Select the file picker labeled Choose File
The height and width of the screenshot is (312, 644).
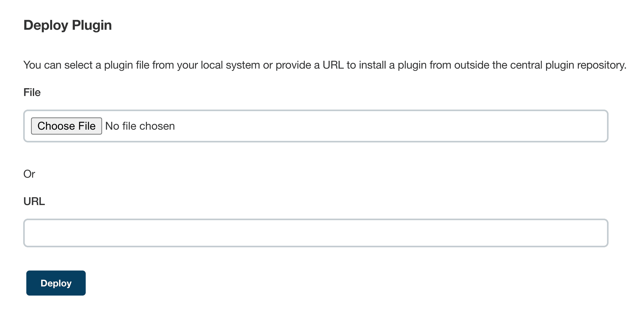click(x=66, y=126)
